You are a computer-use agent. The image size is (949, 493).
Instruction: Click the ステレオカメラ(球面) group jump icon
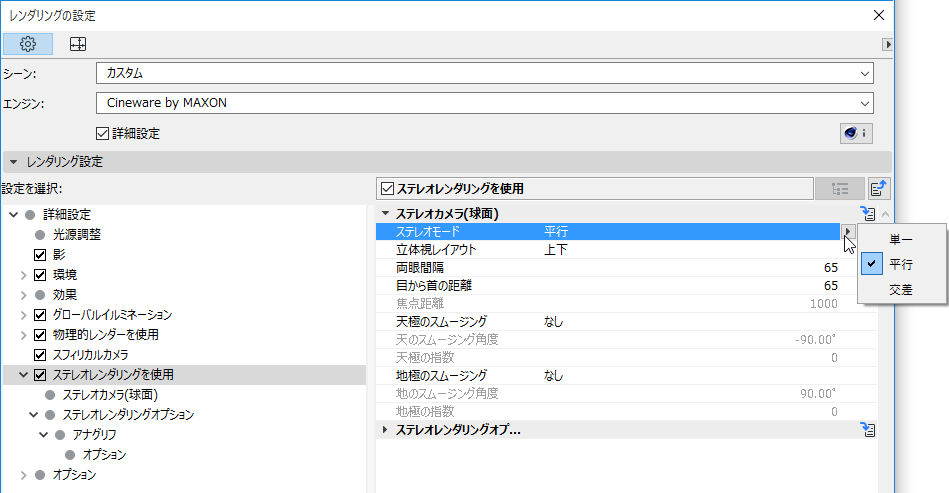tap(868, 214)
